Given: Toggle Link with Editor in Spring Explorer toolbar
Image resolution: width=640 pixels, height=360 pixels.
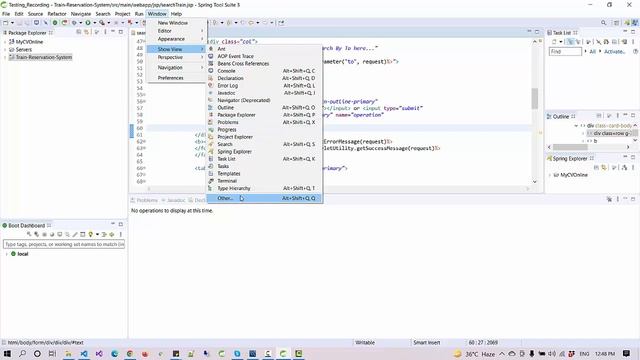Looking at the screenshot, I should tap(604, 167).
